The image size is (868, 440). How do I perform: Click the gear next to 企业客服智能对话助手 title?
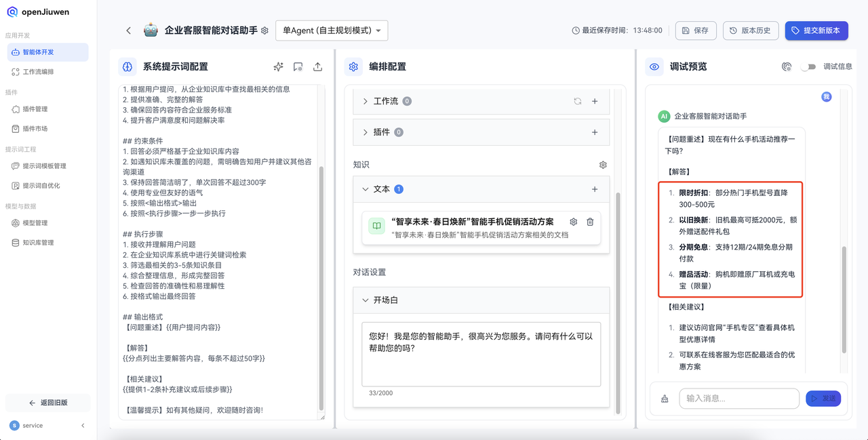264,30
